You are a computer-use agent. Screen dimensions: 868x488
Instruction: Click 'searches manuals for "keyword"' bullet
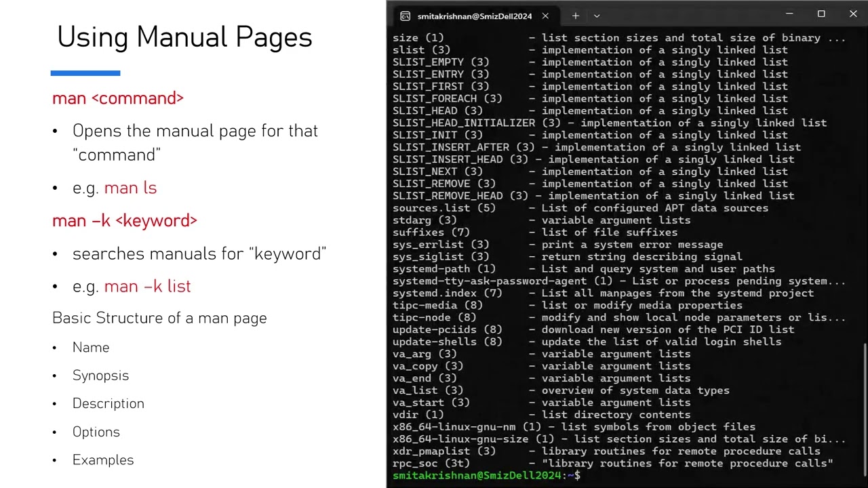point(199,253)
